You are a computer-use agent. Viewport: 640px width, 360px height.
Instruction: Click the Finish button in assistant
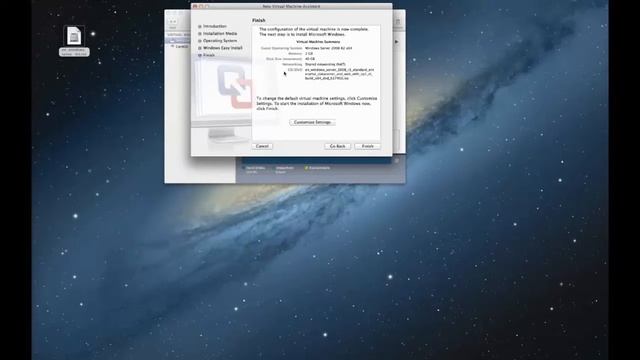[367, 146]
